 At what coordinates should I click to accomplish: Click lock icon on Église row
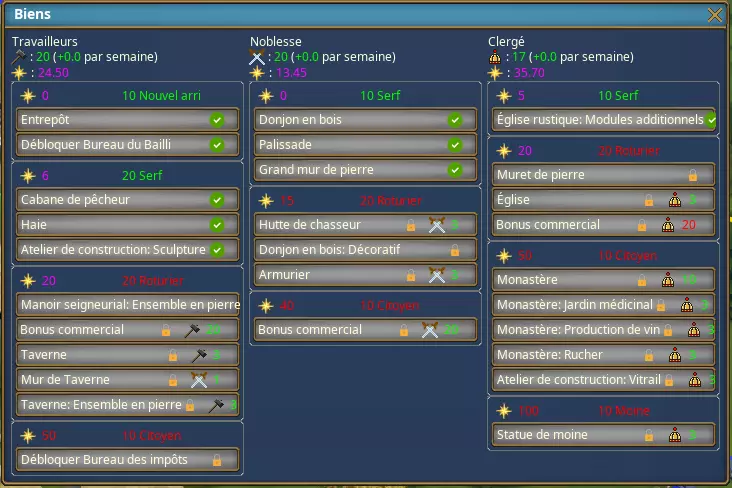click(649, 200)
